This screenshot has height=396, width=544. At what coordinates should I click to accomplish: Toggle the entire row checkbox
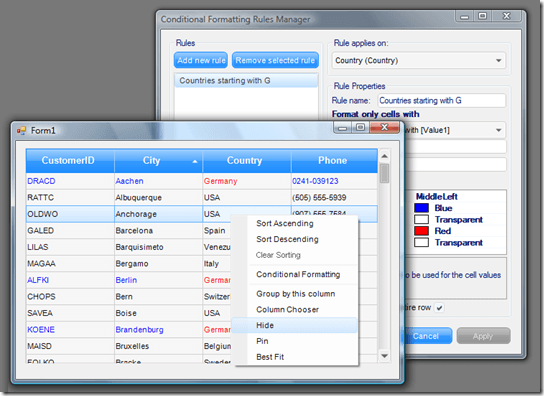(440, 308)
